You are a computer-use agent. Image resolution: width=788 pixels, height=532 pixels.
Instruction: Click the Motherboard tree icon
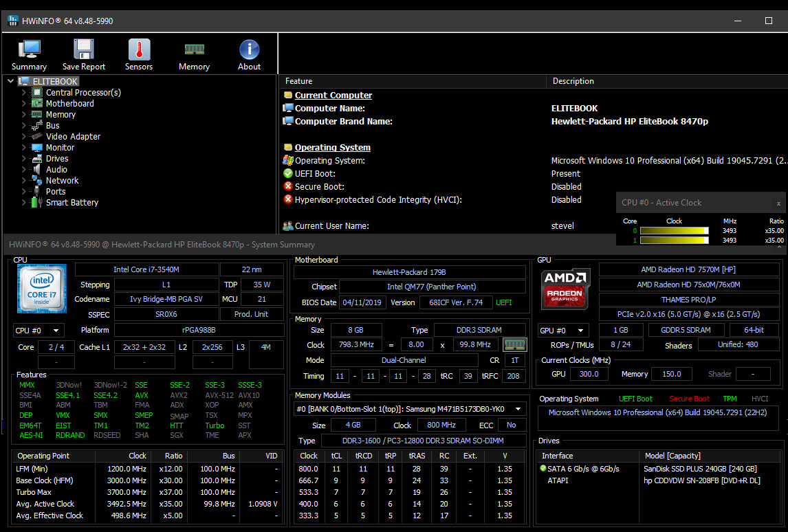point(37,104)
